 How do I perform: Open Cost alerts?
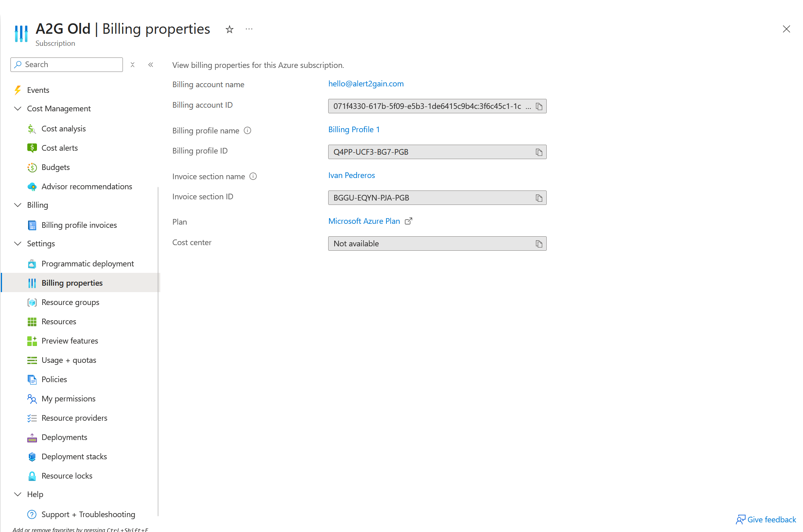click(59, 148)
